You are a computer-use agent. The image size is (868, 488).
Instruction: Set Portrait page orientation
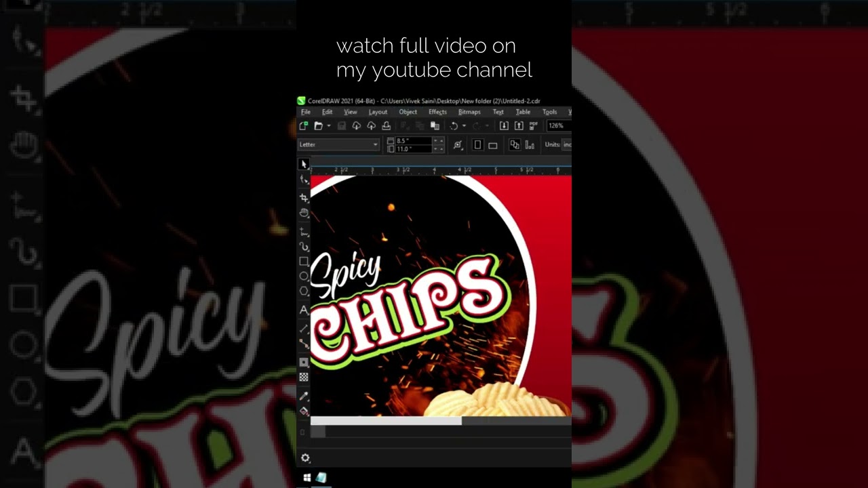click(477, 145)
